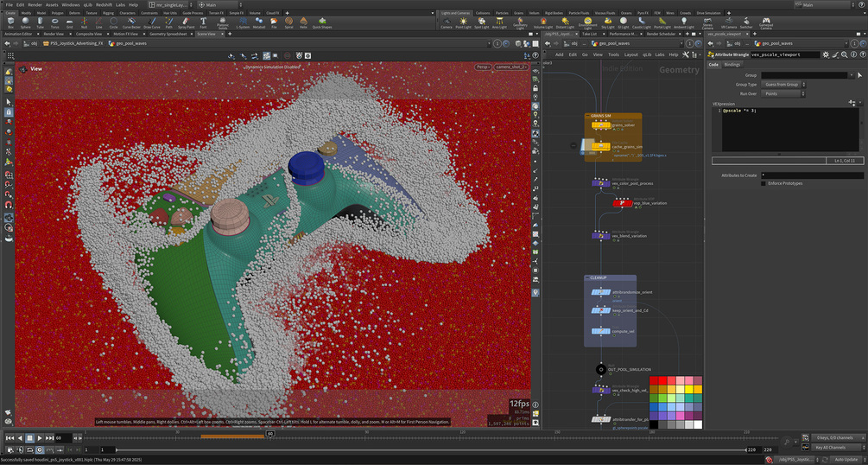Open the Redshift menu

(x=104, y=4)
